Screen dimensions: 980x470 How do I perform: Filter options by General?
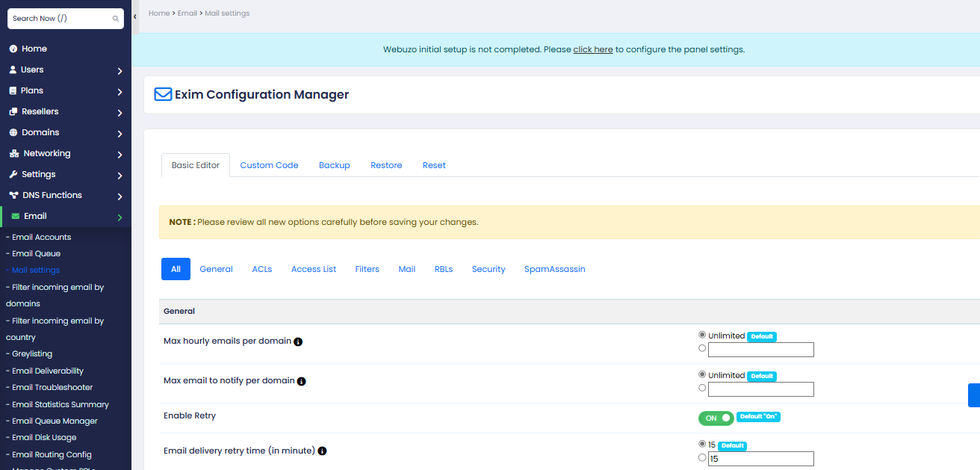tap(216, 269)
